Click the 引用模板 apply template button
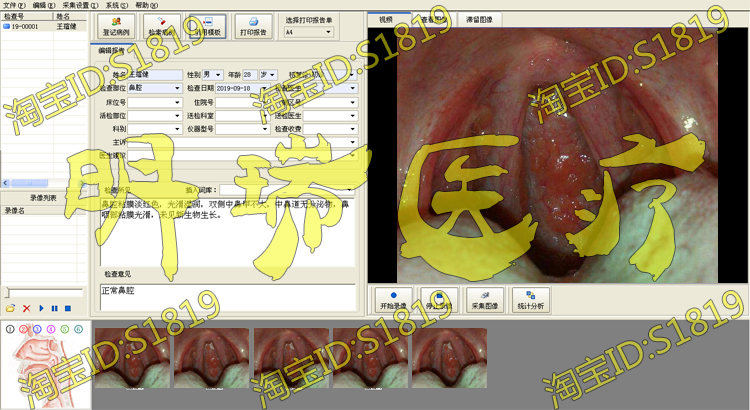 pyautogui.click(x=208, y=26)
